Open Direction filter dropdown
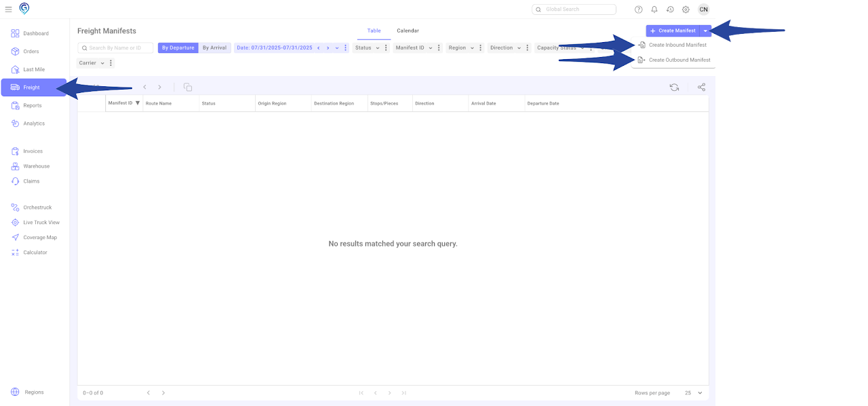 [x=505, y=48]
